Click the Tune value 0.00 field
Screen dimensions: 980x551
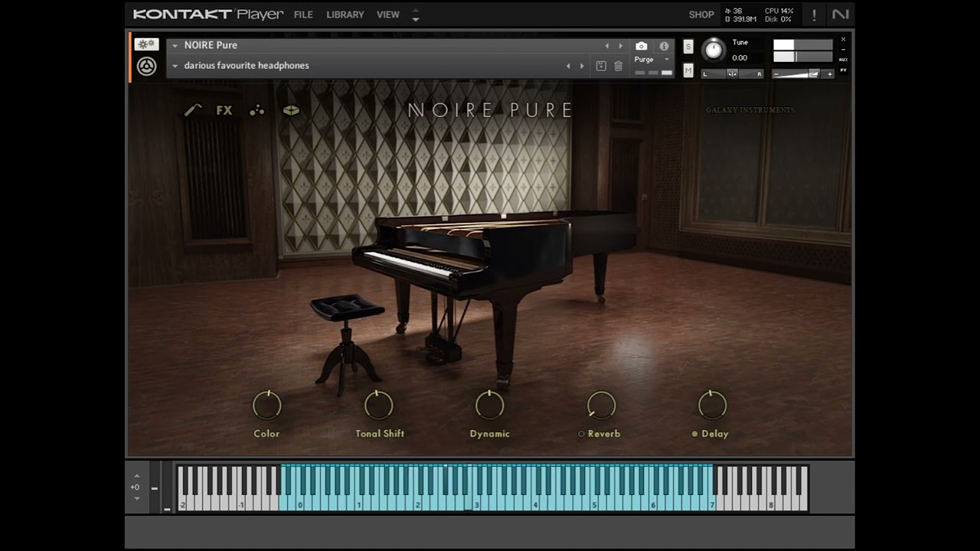[x=740, y=58]
